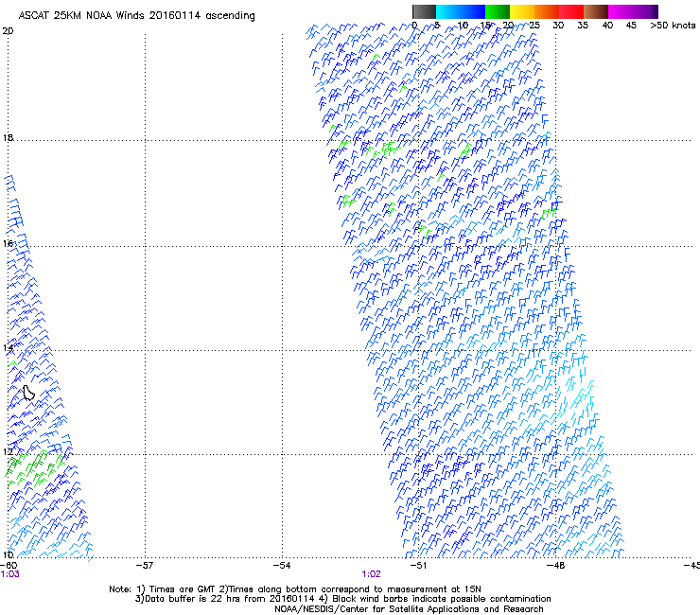Click the green 15-20 knots legend segment
Viewport: 700px width, 615px height.
[x=498, y=11]
